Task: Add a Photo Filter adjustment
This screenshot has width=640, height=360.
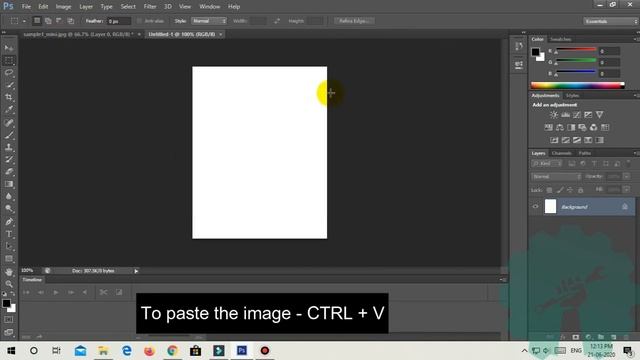Action: [582, 128]
